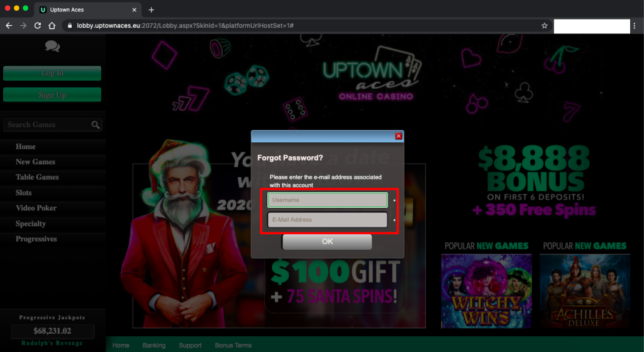Screen dimensions: 644x352
Task: Click the Support footer link
Action: [x=190, y=345]
